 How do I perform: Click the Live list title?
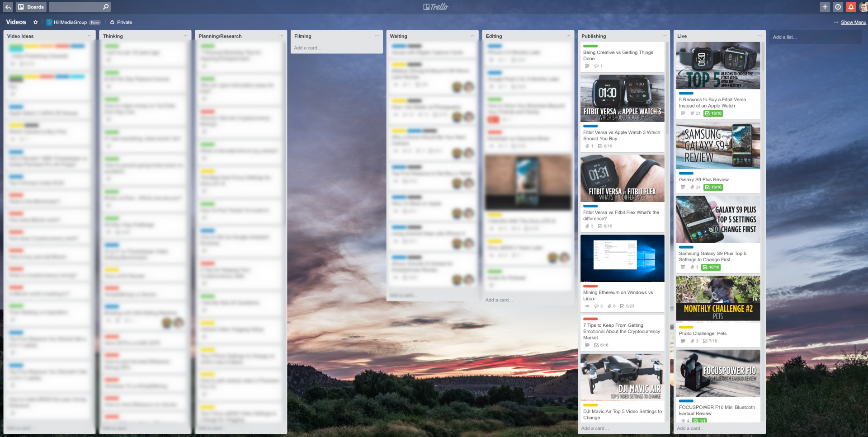tap(682, 36)
